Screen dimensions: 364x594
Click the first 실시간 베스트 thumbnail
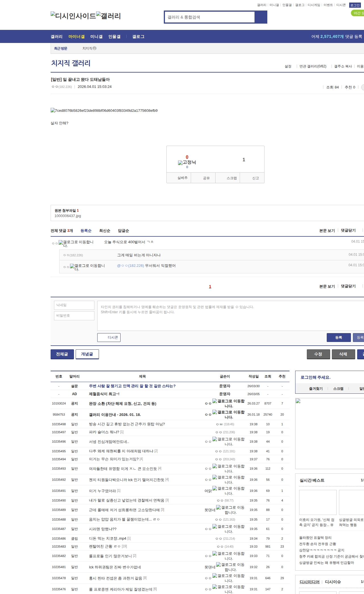click(x=318, y=502)
